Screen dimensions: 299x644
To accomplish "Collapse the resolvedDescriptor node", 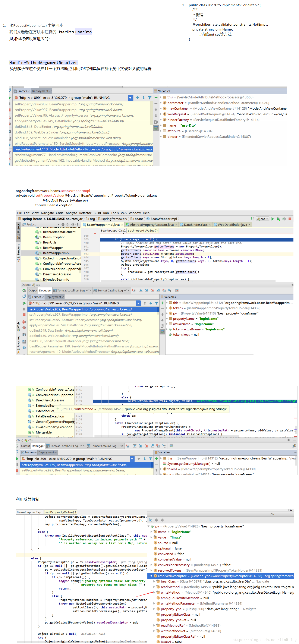I will (x=151, y=576).
